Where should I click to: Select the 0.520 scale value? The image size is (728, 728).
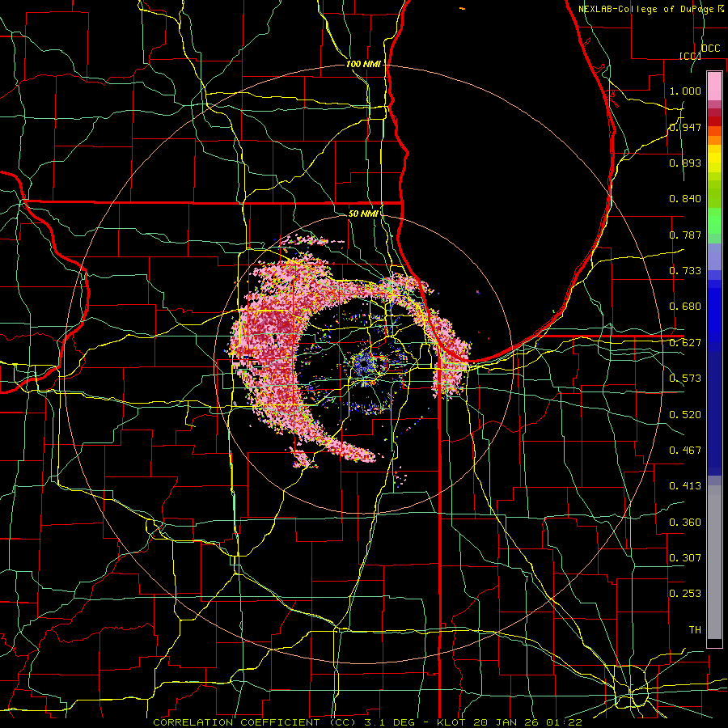(x=685, y=415)
